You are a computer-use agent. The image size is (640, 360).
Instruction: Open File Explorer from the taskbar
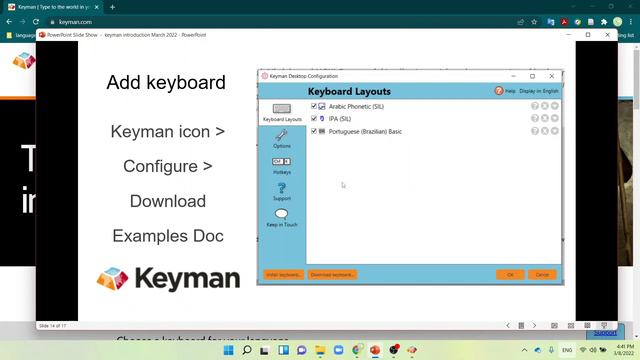pyautogui.click(x=320, y=350)
